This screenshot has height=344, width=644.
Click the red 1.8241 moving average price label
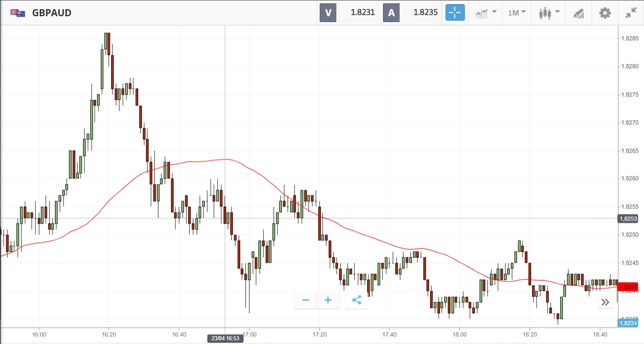pos(628,287)
